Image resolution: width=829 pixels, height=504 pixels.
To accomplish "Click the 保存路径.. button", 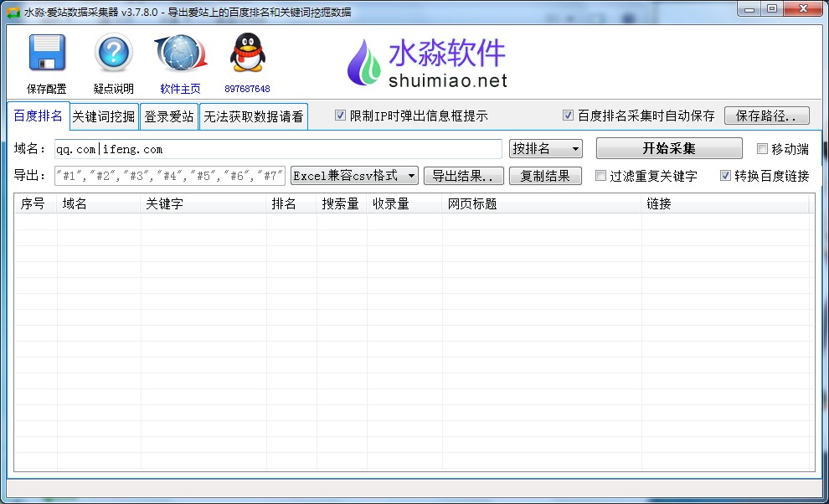I will (x=766, y=116).
